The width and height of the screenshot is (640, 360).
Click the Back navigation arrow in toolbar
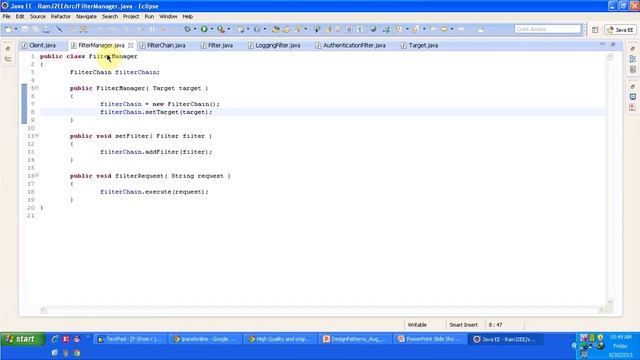tap(444, 29)
